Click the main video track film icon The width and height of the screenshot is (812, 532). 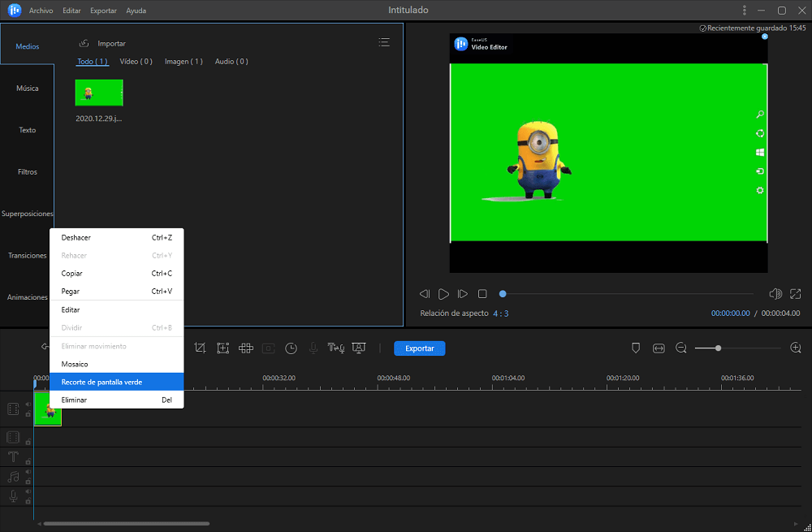point(14,409)
